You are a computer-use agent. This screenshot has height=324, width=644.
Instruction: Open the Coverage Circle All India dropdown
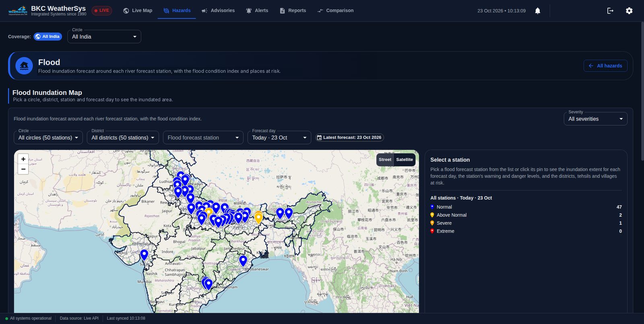104,37
